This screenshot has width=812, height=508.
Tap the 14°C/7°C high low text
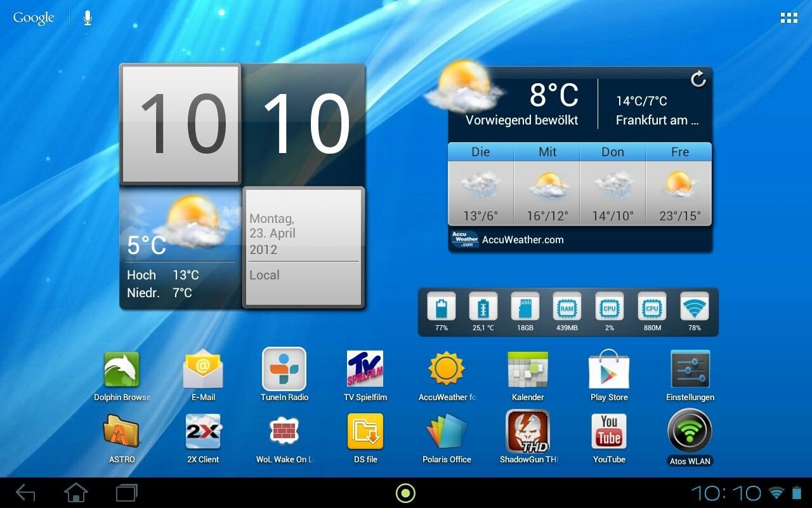click(x=641, y=101)
